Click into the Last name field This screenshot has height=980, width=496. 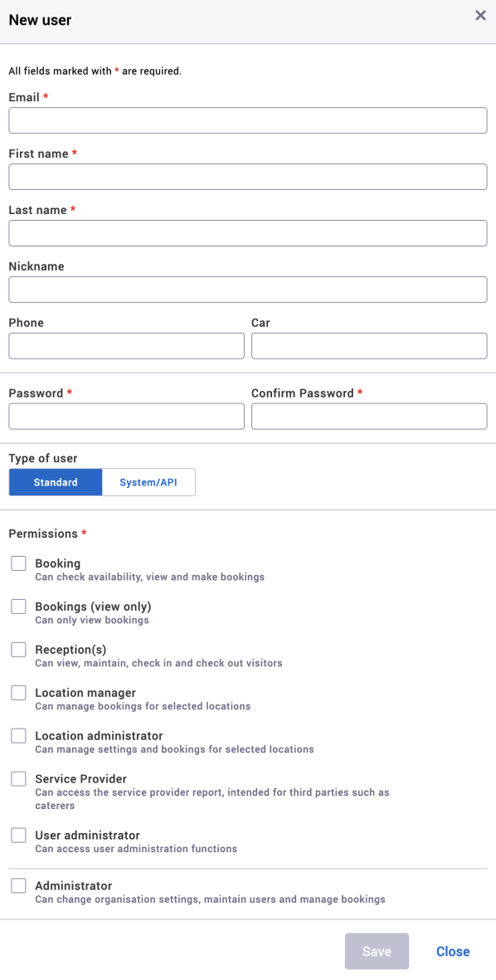[x=247, y=232]
